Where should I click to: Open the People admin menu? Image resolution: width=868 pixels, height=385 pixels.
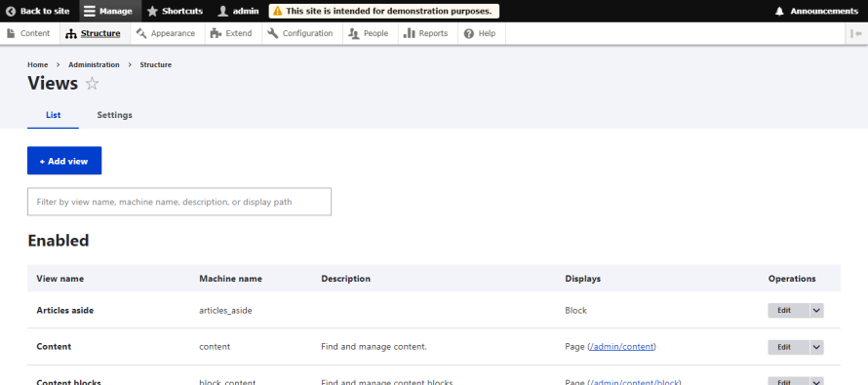pos(371,33)
